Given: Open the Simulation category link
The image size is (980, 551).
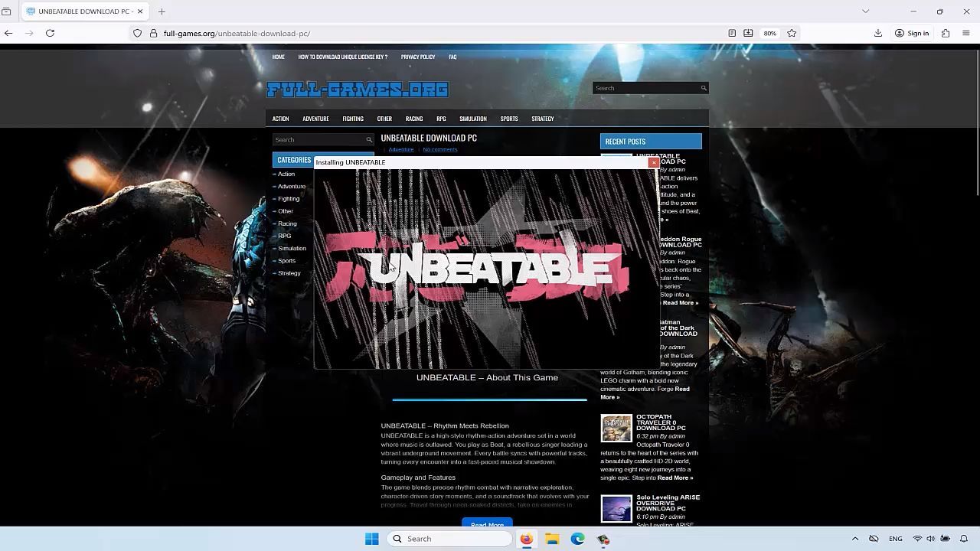Looking at the screenshot, I should coord(292,248).
